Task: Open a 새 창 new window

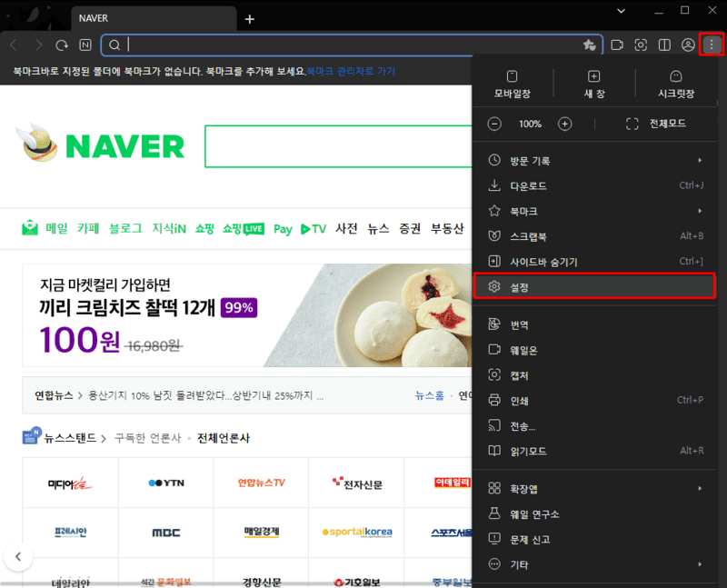Action: 593,84
